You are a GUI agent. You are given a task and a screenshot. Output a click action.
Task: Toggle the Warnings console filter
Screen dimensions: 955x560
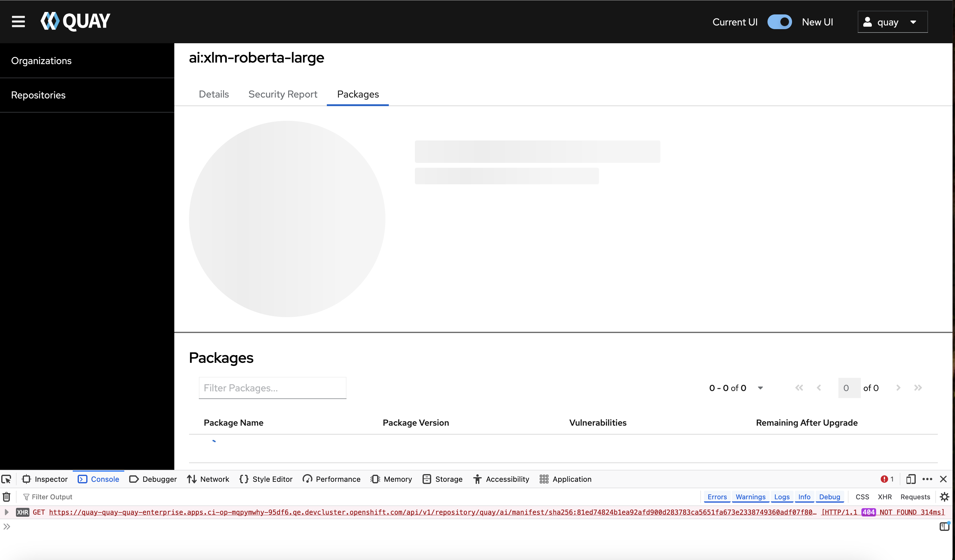(x=750, y=497)
